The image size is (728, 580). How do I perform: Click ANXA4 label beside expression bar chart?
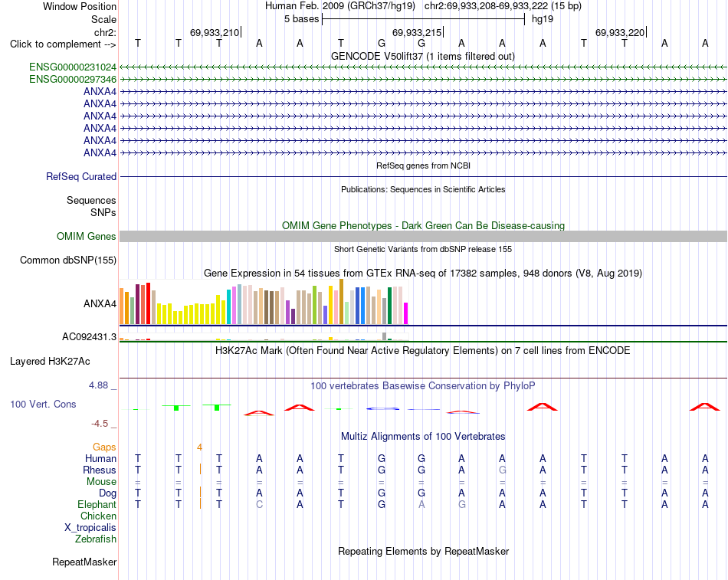[x=100, y=303]
